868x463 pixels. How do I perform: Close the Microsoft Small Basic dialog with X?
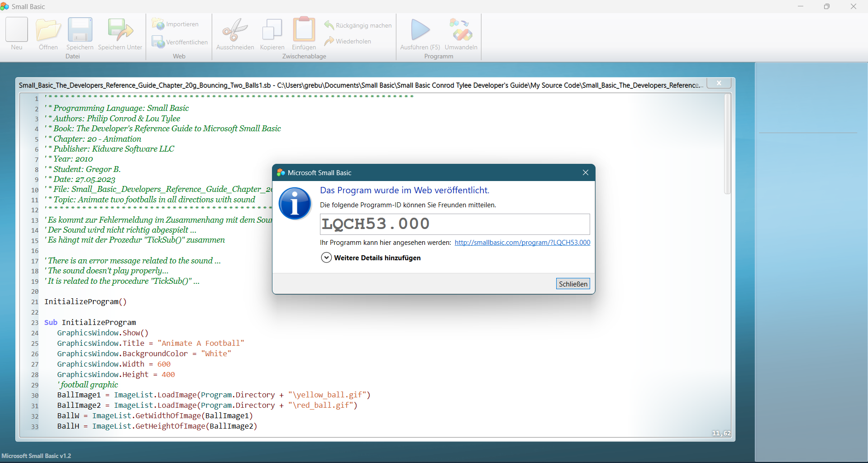pyautogui.click(x=585, y=172)
